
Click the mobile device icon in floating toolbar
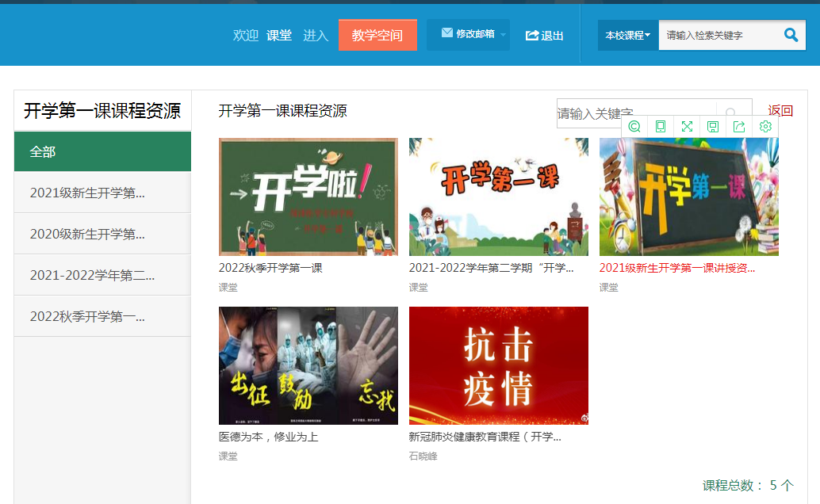(x=660, y=127)
